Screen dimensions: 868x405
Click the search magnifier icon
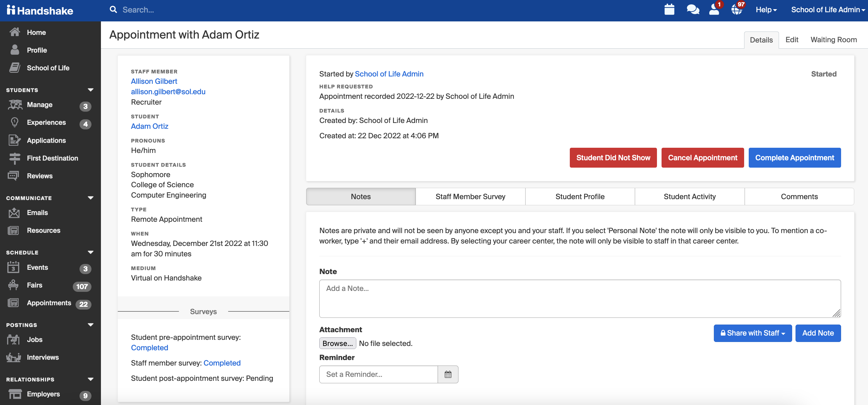click(x=113, y=10)
